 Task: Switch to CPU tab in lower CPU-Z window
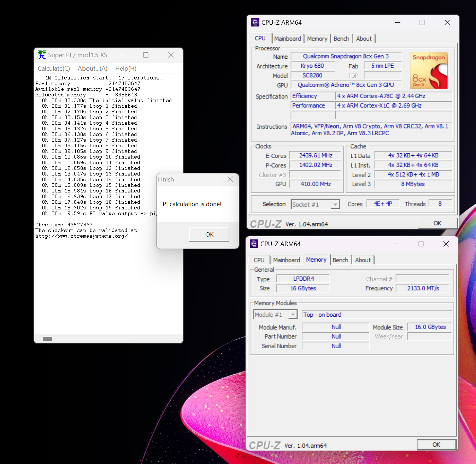(x=259, y=260)
